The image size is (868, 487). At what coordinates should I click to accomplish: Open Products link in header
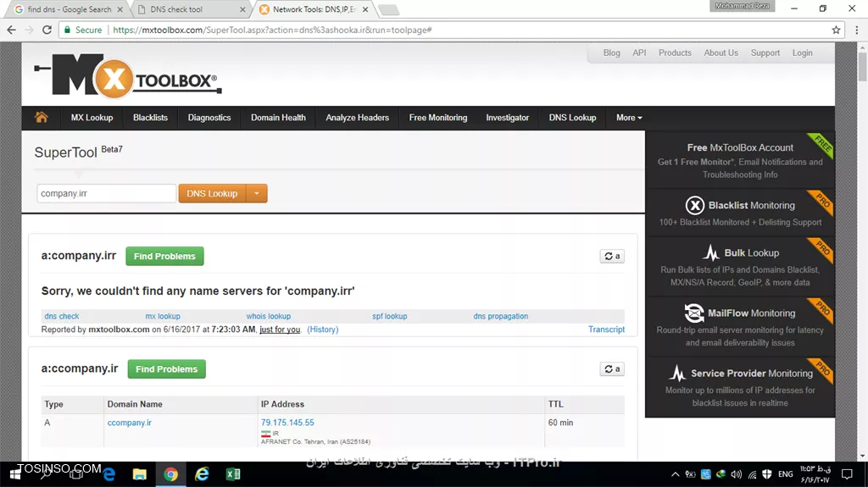click(675, 53)
